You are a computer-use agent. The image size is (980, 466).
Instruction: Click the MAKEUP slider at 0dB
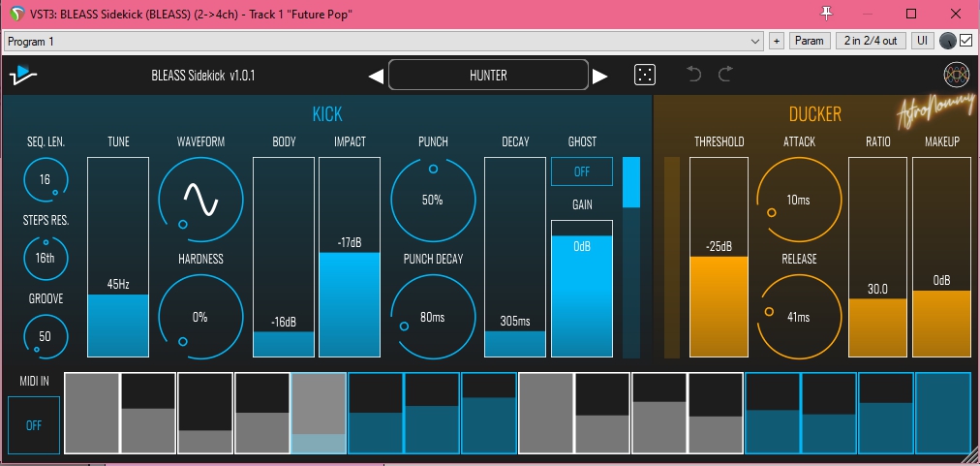click(x=942, y=257)
